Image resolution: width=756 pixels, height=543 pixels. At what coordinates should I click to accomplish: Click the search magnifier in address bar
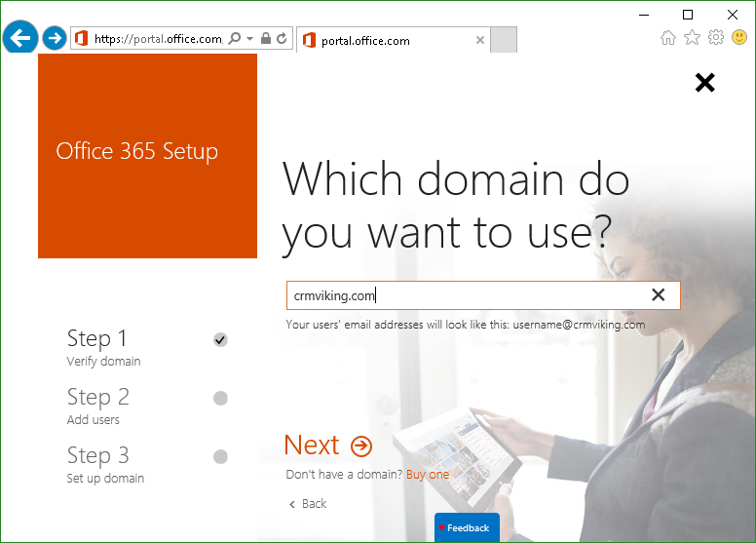click(x=235, y=38)
